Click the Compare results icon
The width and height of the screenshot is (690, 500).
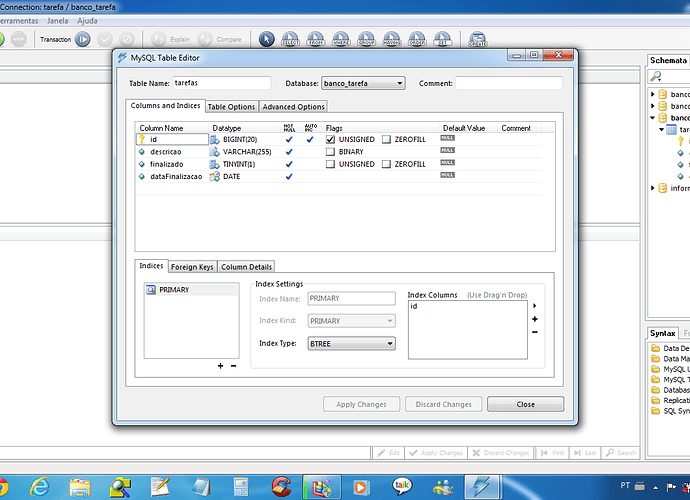click(x=205, y=39)
